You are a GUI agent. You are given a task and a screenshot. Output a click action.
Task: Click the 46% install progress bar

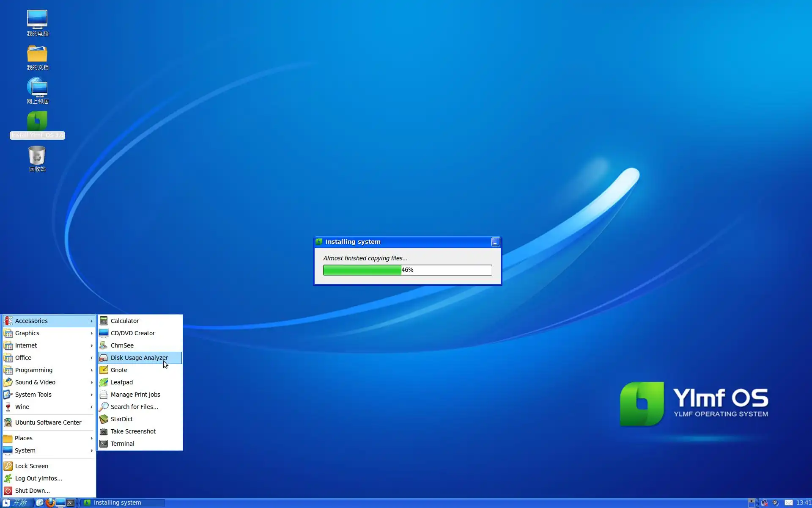407,270
